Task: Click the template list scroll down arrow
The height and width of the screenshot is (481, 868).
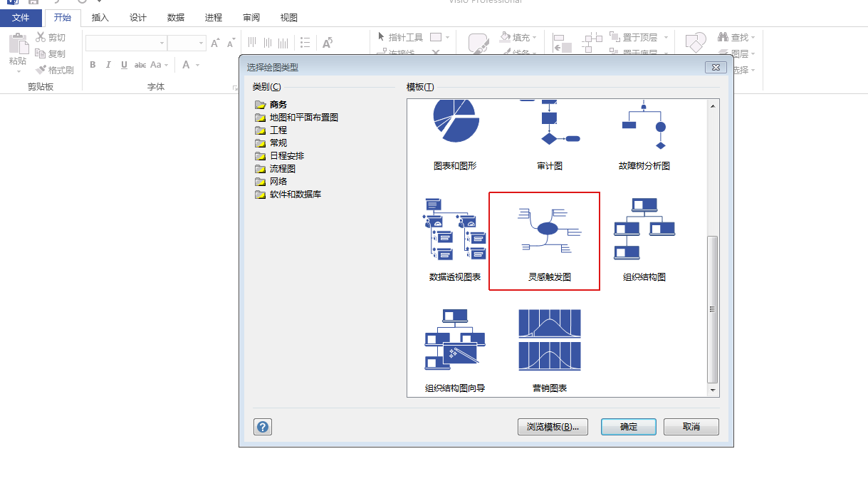Action: pyautogui.click(x=713, y=391)
